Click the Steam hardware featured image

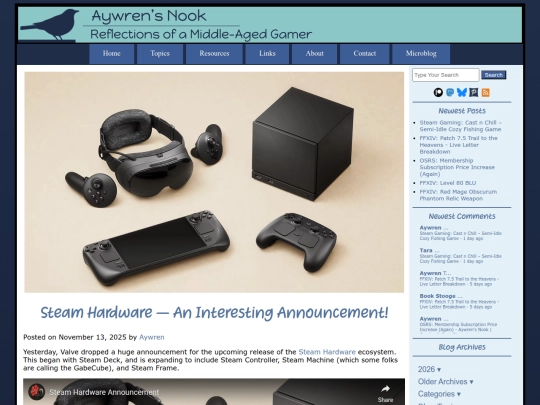(214, 182)
